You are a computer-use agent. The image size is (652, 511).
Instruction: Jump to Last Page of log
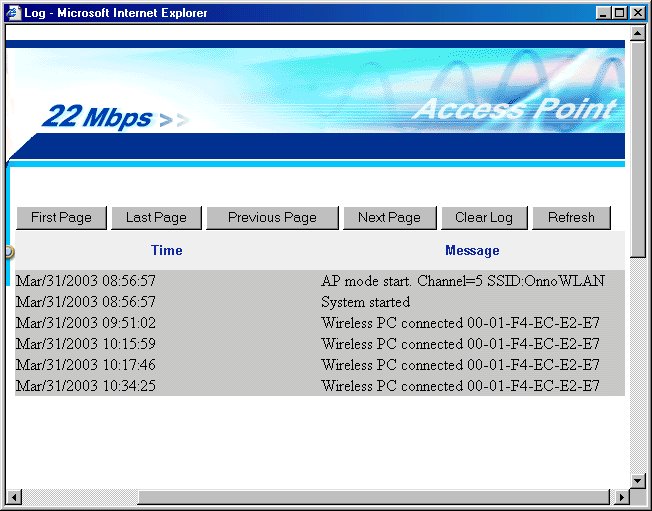(x=156, y=217)
